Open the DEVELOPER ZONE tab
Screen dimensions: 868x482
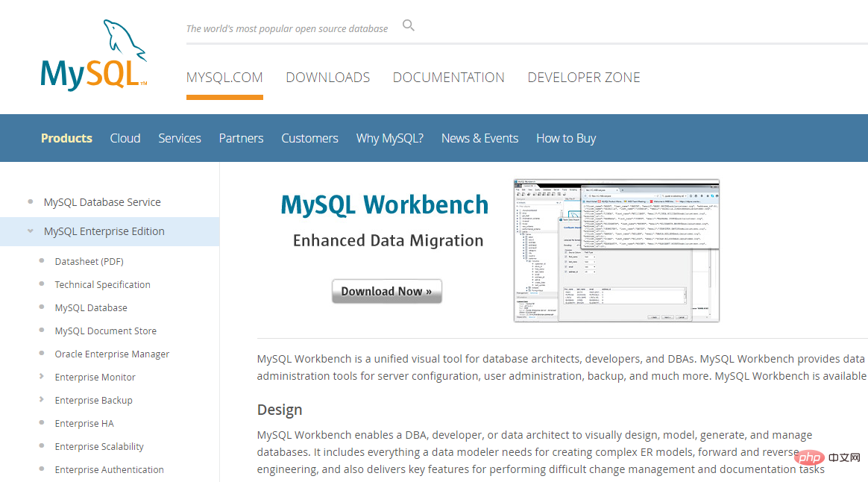583,78
